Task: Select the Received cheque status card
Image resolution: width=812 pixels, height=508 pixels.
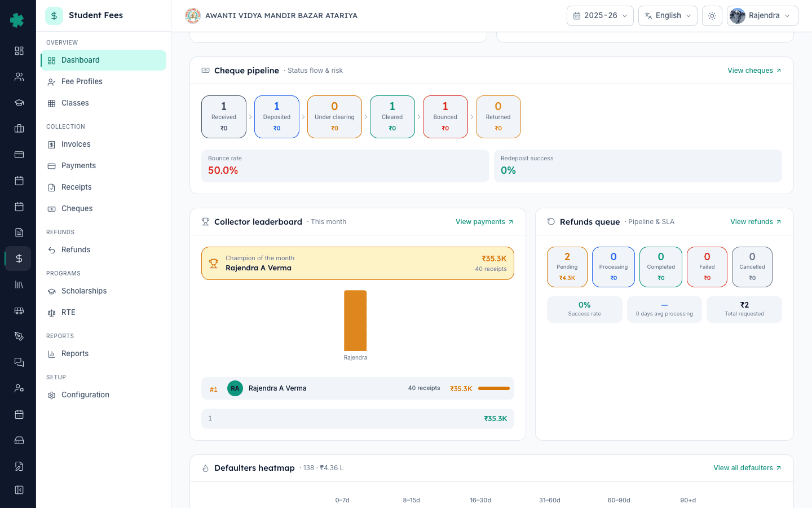Action: (224, 117)
